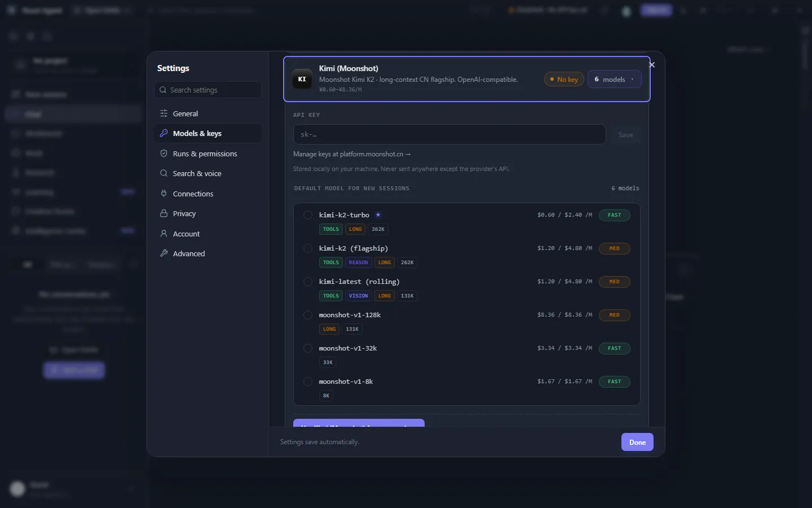The image size is (812, 508).
Task: Click the star icon next to kimi-k2-turbo
Action: pos(378,214)
